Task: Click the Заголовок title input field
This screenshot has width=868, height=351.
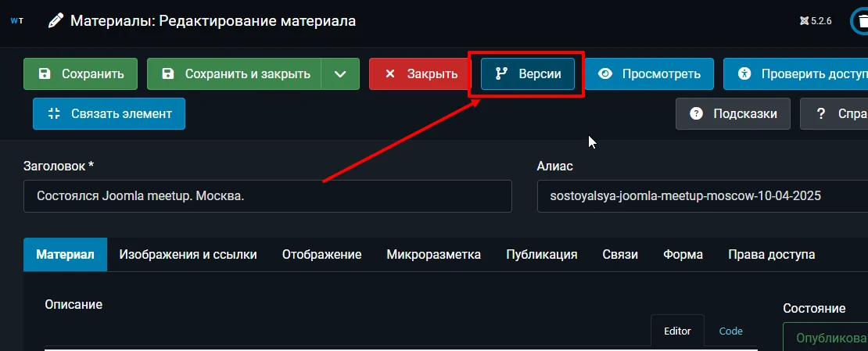Action: pos(267,196)
